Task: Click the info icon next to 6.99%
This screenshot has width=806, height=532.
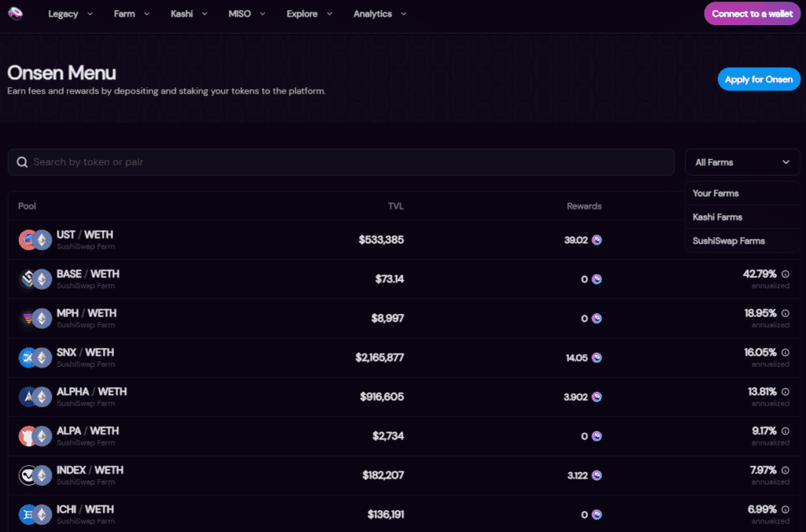Action: click(x=786, y=509)
